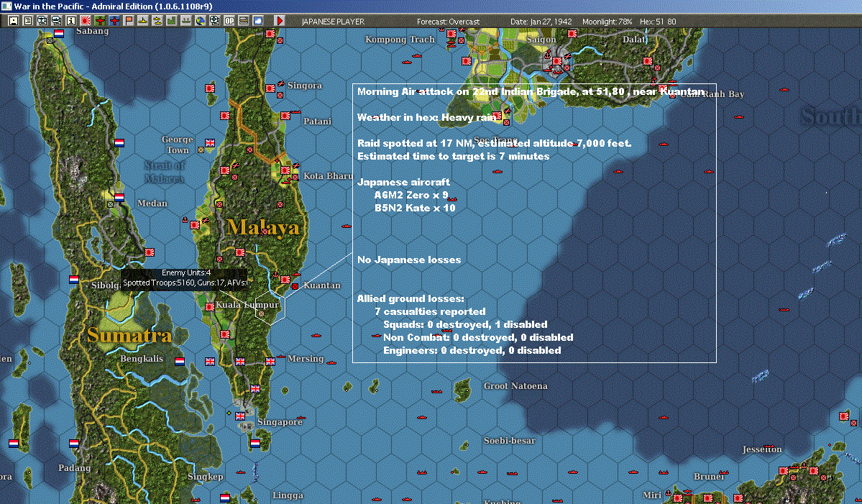Select the Japanese flag base at Jesselton
This screenshot has height=504, width=862.
(783, 471)
